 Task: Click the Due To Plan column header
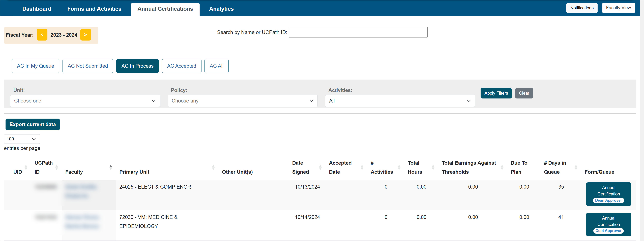point(519,167)
